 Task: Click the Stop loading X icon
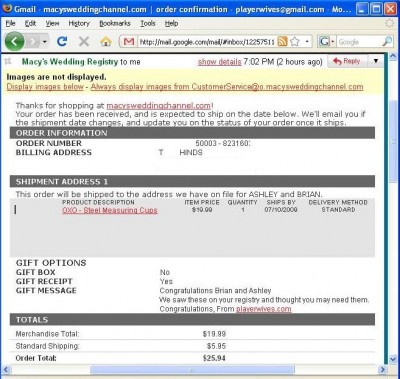(x=84, y=41)
